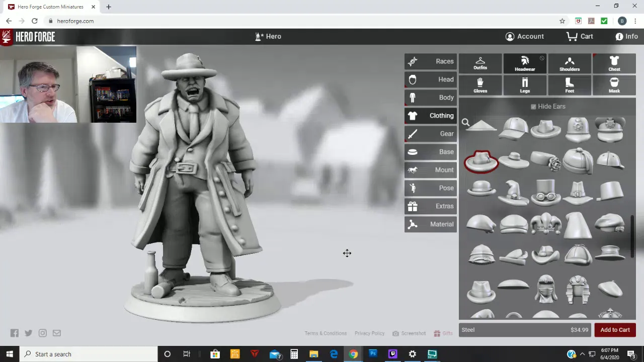This screenshot has height=362, width=644.
Task: Open the Privacy Policy link
Action: coord(369,333)
